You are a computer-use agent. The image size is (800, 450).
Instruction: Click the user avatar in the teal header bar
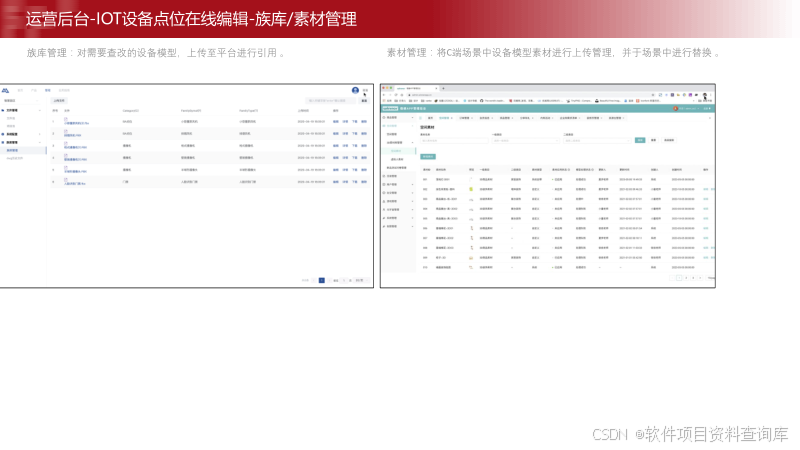[676, 109]
